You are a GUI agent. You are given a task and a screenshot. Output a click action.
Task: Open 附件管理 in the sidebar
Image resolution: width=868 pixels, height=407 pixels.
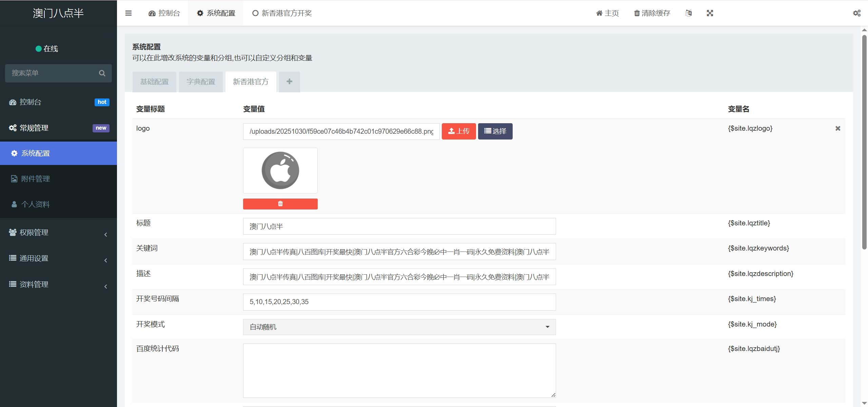[36, 179]
